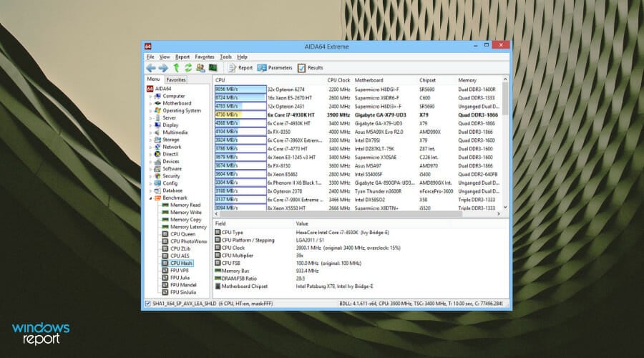The image size is (644, 358).
Task: Go forward with the blue right arrow
Action: (163, 68)
